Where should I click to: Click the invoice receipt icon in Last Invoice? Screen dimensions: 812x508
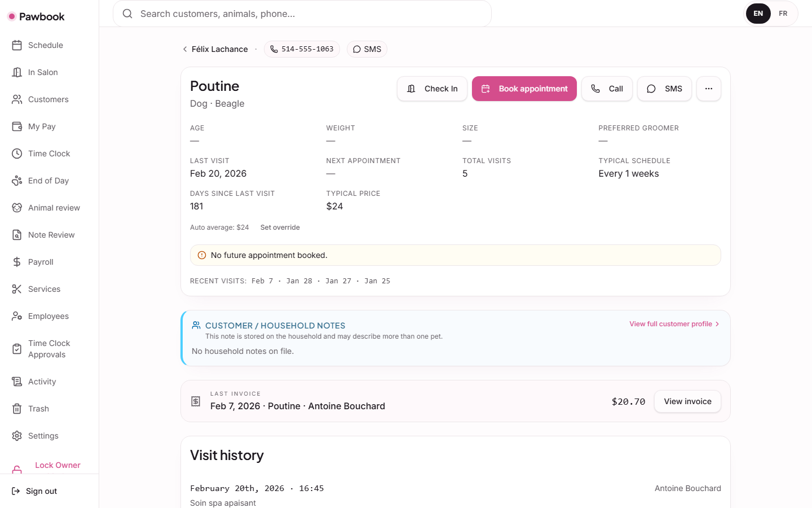[196, 401]
